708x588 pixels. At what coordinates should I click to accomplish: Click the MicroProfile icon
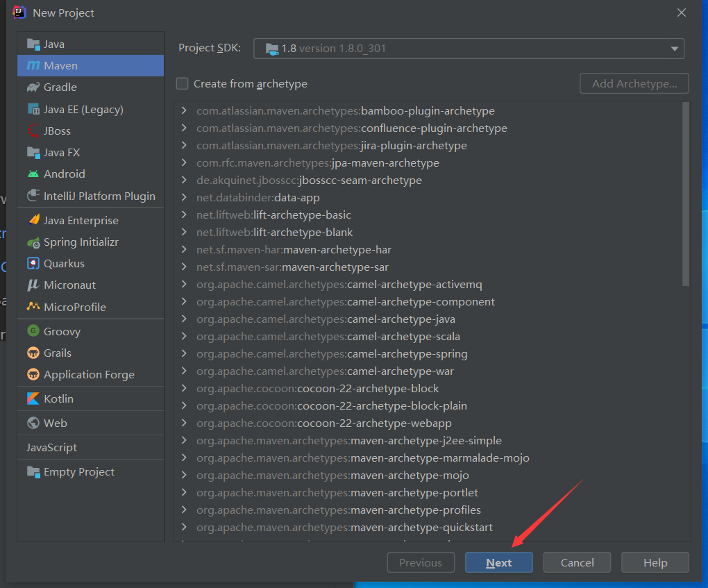pos(33,307)
